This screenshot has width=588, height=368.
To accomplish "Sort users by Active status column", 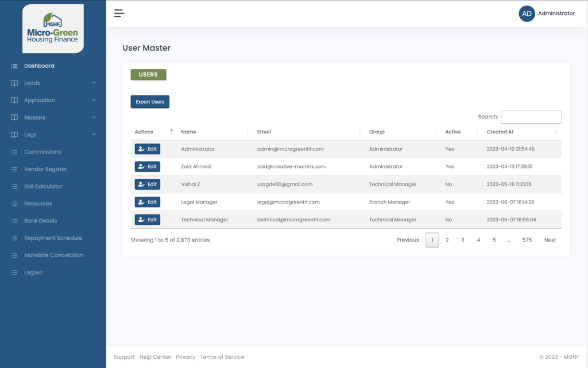I will tap(461, 132).
